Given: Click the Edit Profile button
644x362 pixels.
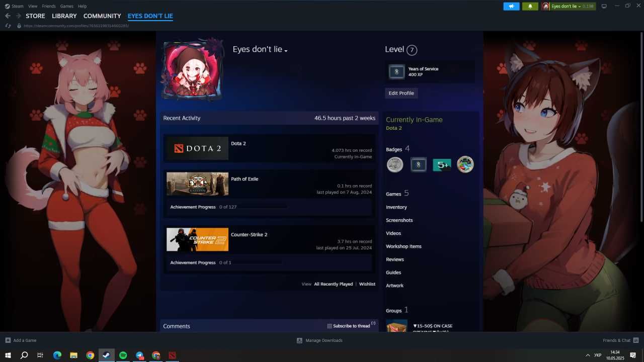Looking at the screenshot, I should click(x=401, y=93).
